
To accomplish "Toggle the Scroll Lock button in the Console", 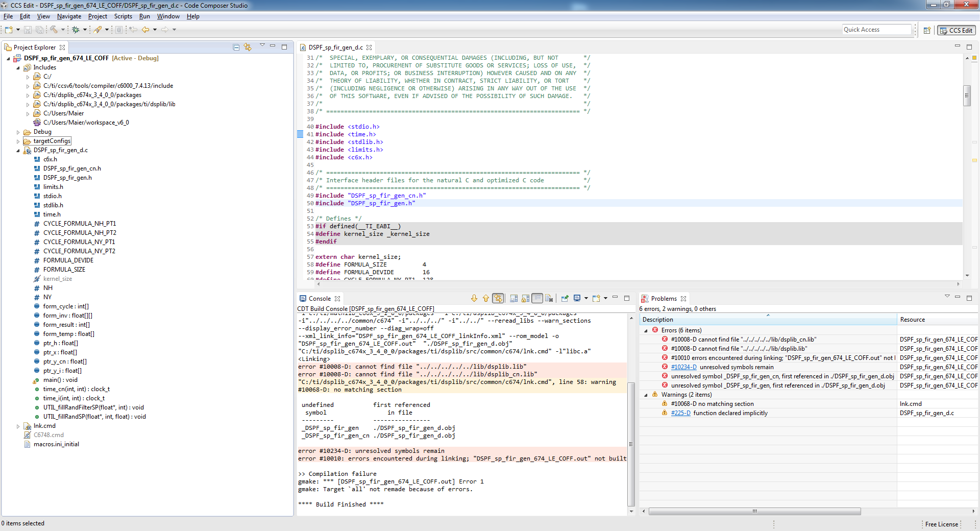I will [525, 299].
